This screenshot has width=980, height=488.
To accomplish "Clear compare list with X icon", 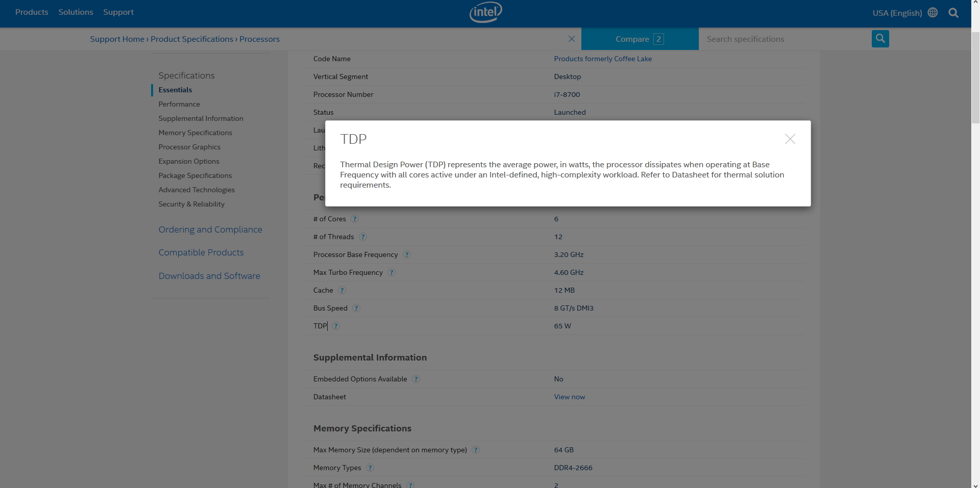I will pos(572,39).
